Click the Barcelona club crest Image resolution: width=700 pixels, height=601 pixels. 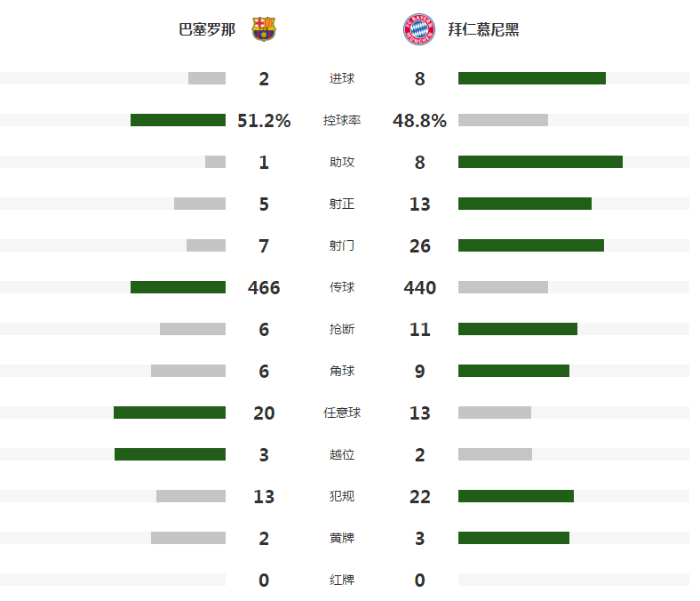point(263,29)
